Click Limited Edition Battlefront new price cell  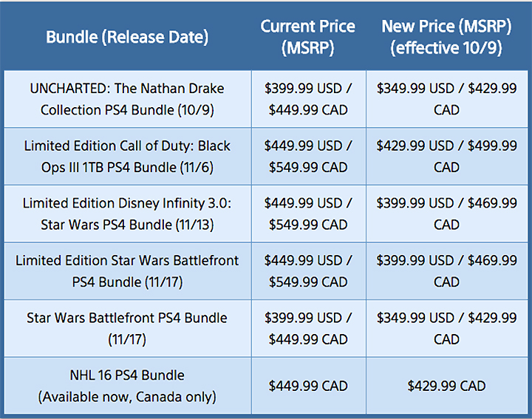[447, 271]
